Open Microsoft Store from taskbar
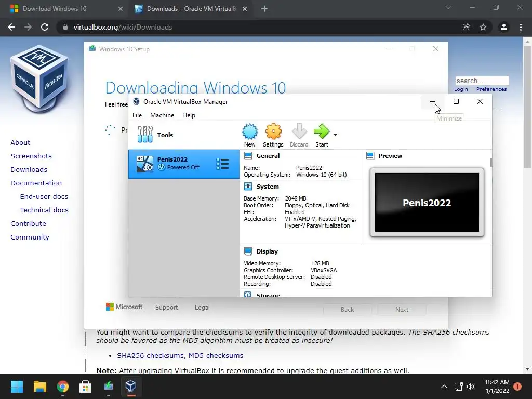The width and height of the screenshot is (532, 399). (86, 387)
